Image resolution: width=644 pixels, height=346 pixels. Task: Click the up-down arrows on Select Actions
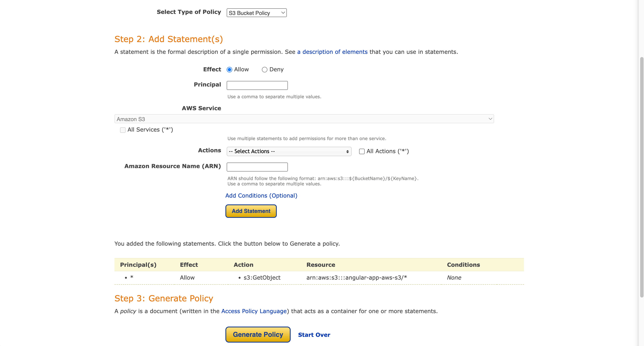click(x=347, y=151)
